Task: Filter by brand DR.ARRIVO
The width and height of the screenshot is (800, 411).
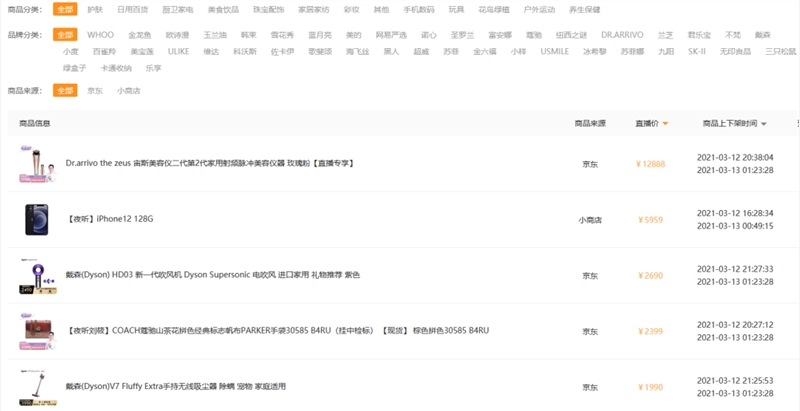Action: pos(621,35)
